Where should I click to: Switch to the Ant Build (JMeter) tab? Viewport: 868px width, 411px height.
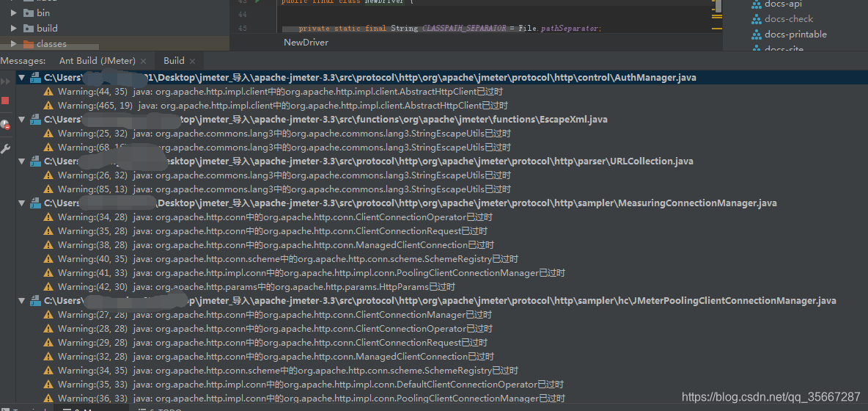pyautogui.click(x=98, y=61)
